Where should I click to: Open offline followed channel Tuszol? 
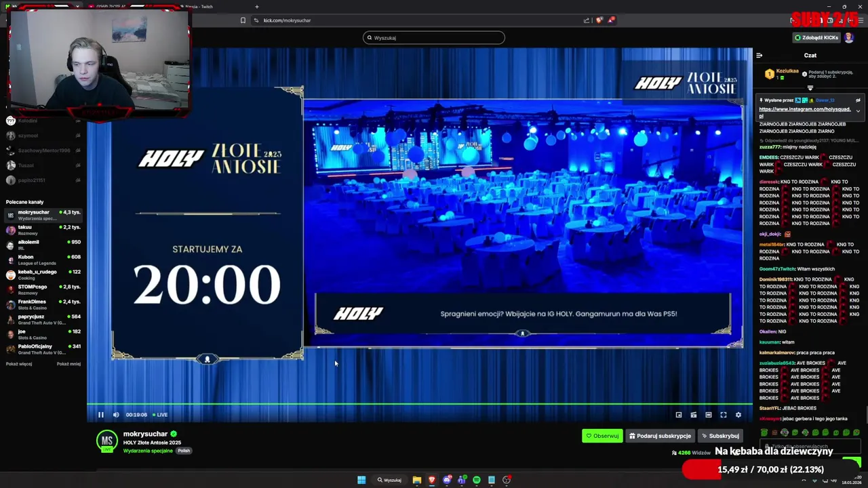point(42,165)
